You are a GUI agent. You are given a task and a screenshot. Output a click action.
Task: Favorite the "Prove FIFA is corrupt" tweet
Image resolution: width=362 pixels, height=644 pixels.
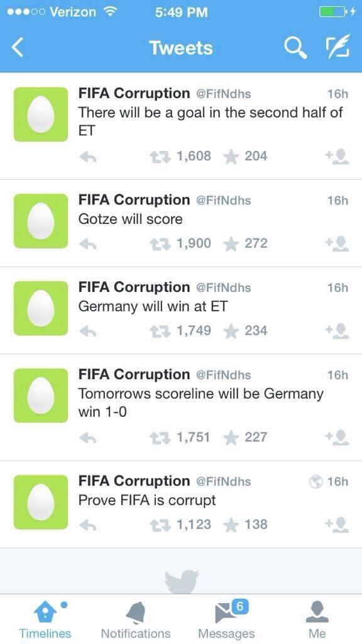tap(231, 525)
